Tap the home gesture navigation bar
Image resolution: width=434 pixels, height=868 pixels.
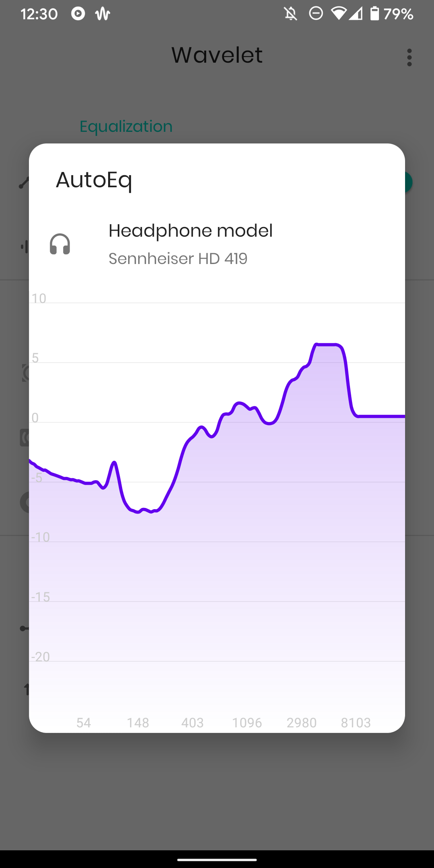click(x=217, y=860)
